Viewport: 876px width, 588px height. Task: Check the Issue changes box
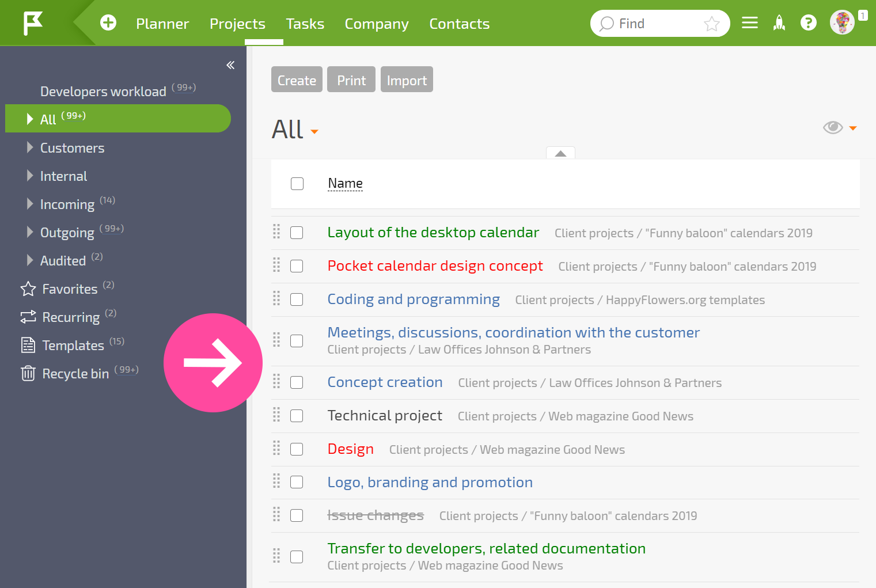pos(297,515)
